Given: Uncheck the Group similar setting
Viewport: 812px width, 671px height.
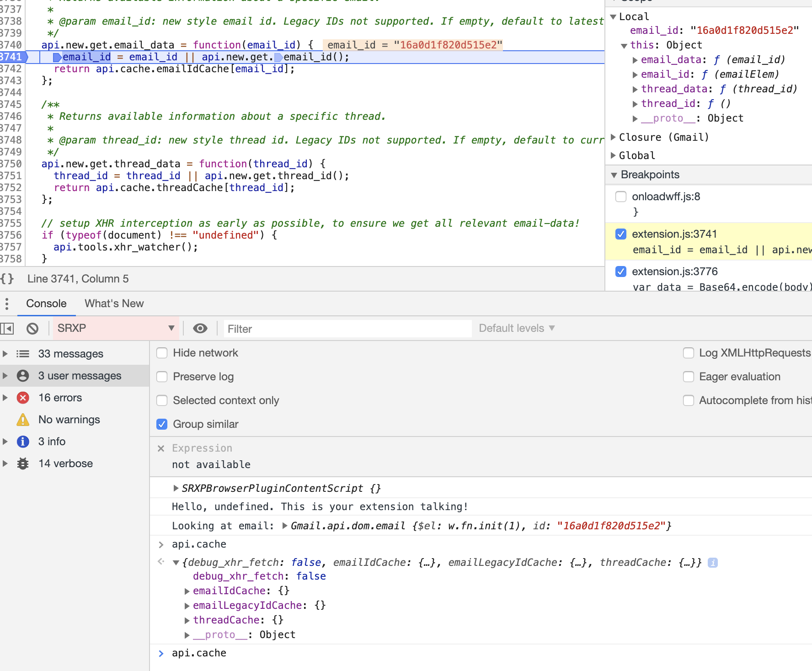Looking at the screenshot, I should tap(162, 424).
